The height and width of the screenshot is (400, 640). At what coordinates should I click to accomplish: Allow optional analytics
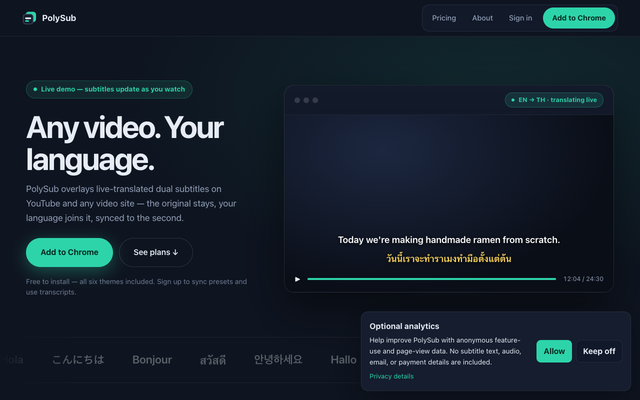[x=554, y=351]
